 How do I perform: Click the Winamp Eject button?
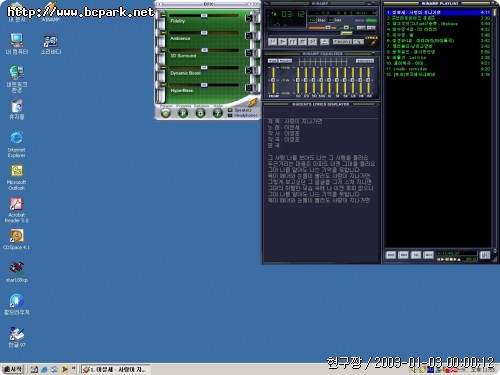(x=324, y=42)
